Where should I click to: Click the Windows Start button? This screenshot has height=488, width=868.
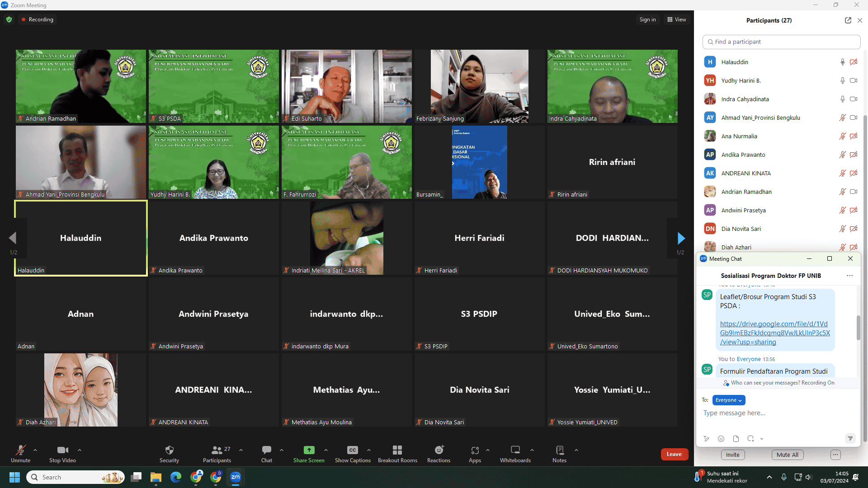(14, 477)
